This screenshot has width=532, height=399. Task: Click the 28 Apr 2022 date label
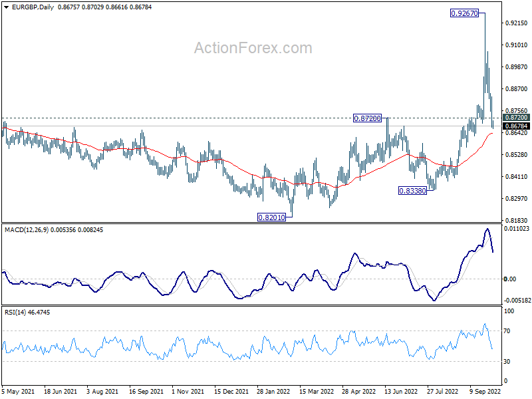(358, 392)
